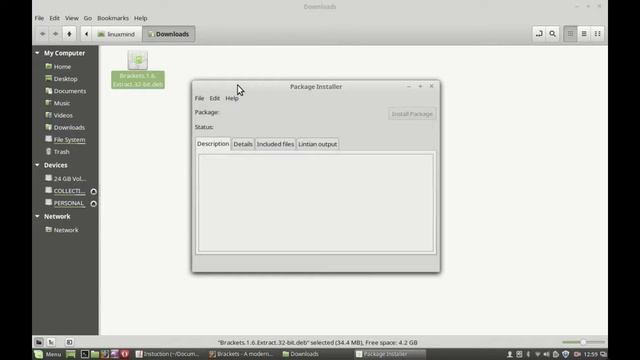Adjust the icon zoom slider

point(583,342)
